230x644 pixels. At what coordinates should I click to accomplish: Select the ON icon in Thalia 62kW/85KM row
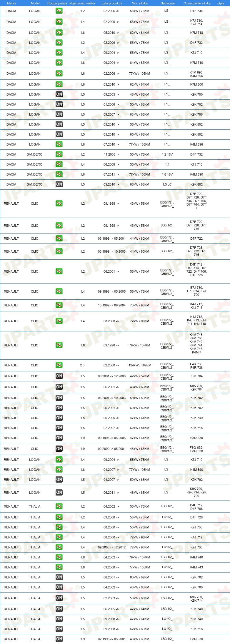click(59, 629)
